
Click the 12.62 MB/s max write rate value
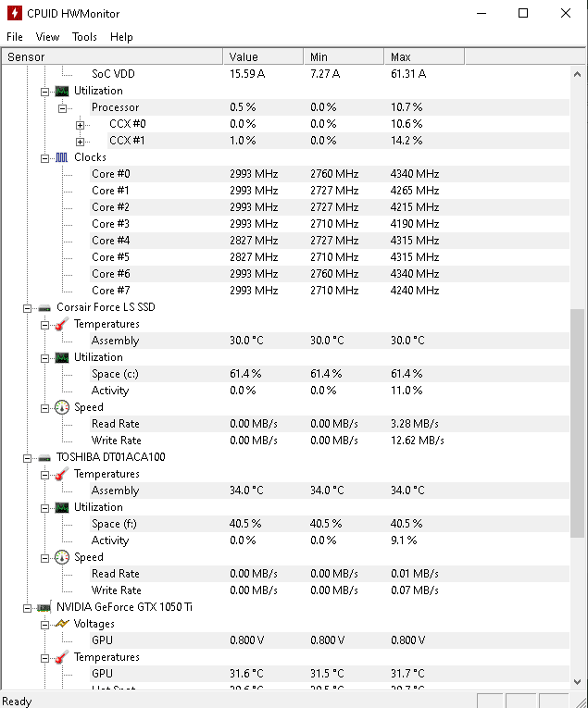pos(418,441)
